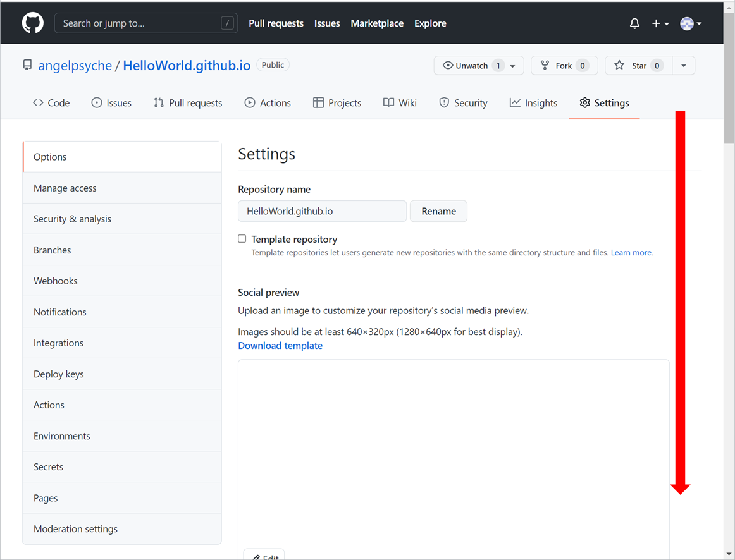The width and height of the screenshot is (735, 560).
Task: Open the GitHub home logo
Action: click(33, 23)
